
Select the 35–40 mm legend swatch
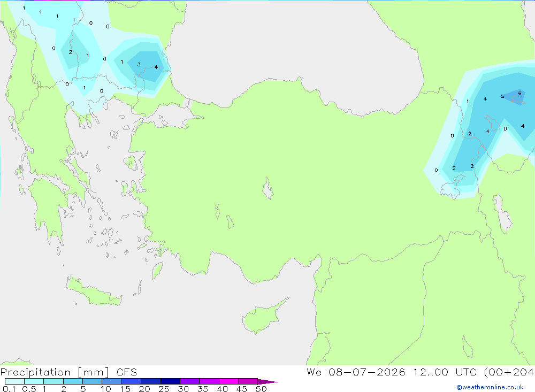tap(209, 381)
